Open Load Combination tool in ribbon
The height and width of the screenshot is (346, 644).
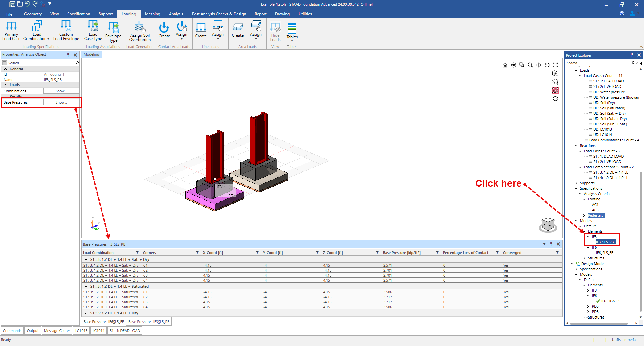37,31
